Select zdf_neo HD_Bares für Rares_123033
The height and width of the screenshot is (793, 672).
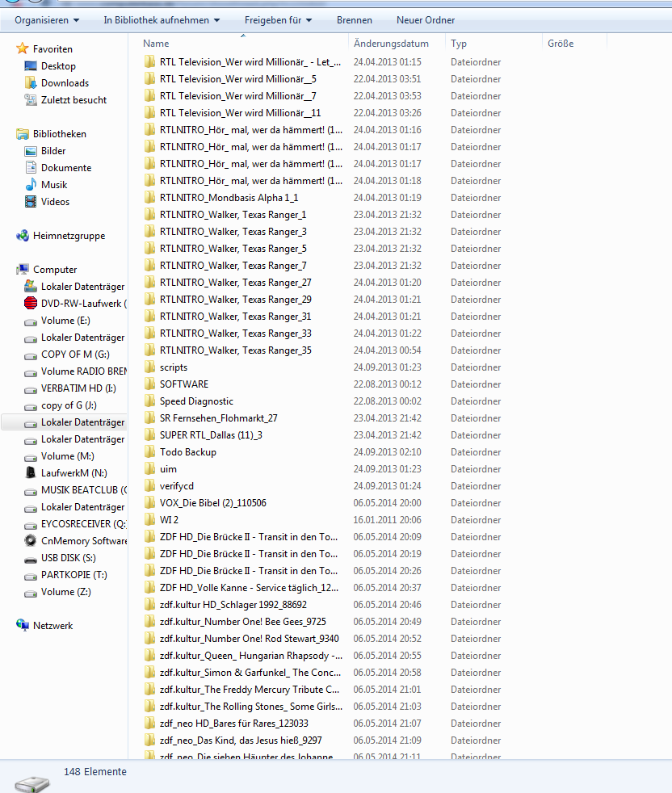pos(233,724)
